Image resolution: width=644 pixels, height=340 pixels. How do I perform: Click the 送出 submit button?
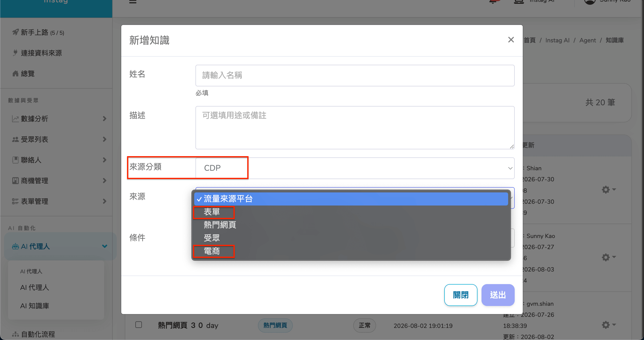(x=498, y=295)
